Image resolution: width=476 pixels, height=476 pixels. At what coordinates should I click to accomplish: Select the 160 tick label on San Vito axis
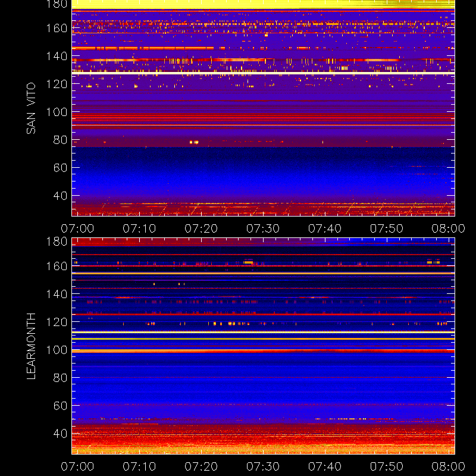coord(57,28)
